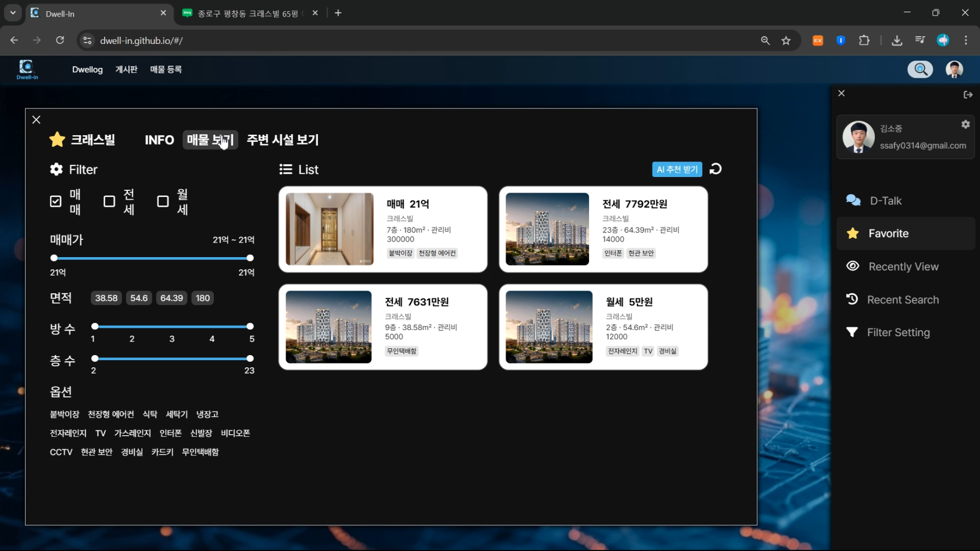Open Recently View menu item
The height and width of the screenshot is (551, 980).
(906, 267)
